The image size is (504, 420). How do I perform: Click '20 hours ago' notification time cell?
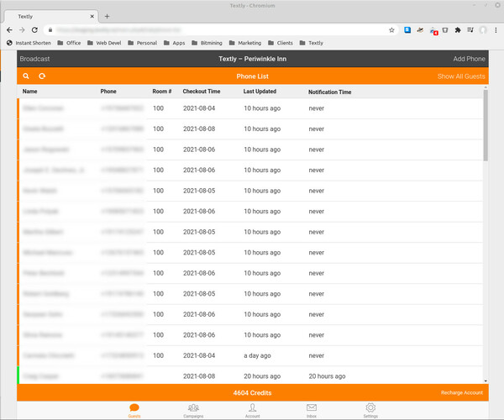(x=328, y=376)
